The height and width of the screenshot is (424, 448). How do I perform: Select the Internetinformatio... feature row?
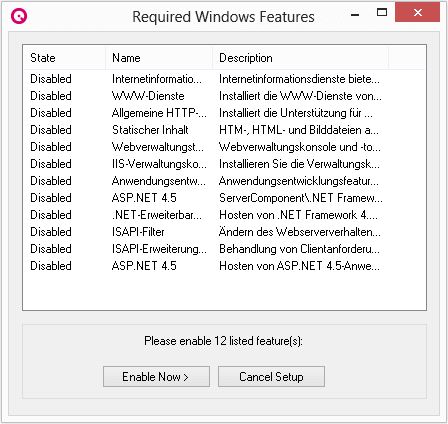[x=224, y=79]
